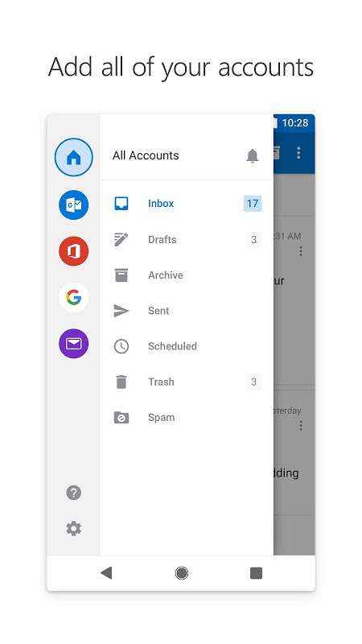Viewport: 362px width, 644px height.
Task: Click the Drafts pencil icon
Action: click(121, 239)
